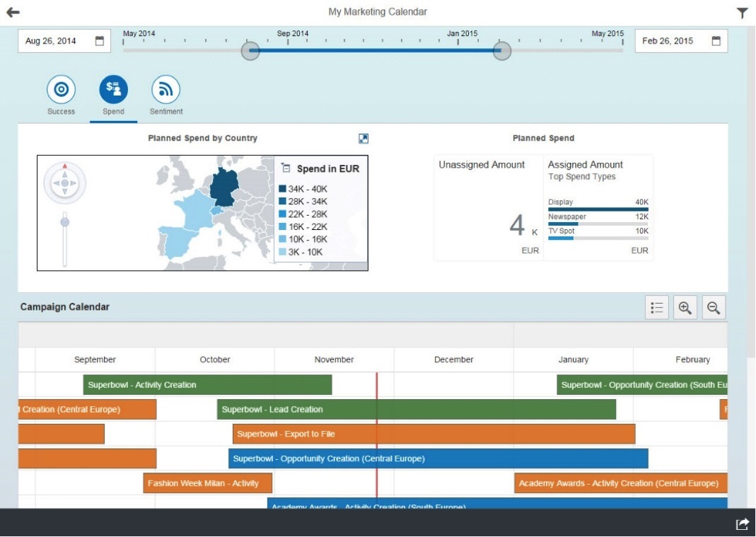The image size is (756, 537).
Task: Open start date calendar picker icon
Action: pyautogui.click(x=99, y=41)
